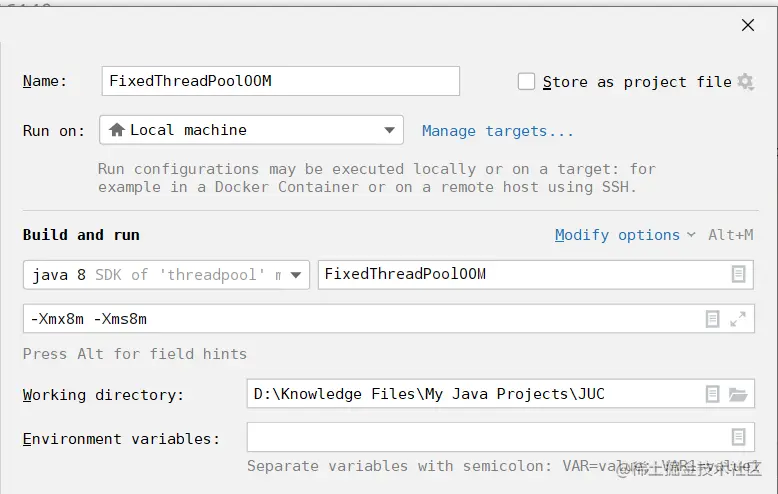This screenshot has height=494, width=778.
Task: Click the Working directory label
Action: (103, 395)
